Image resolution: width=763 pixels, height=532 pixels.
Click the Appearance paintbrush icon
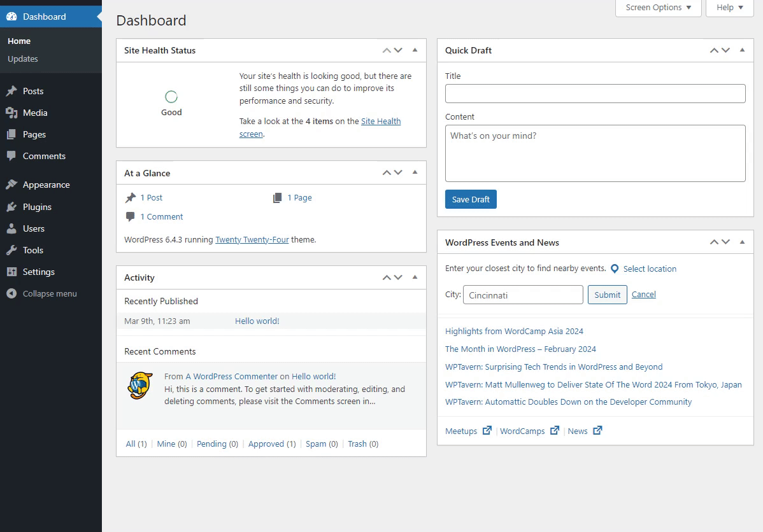point(11,185)
